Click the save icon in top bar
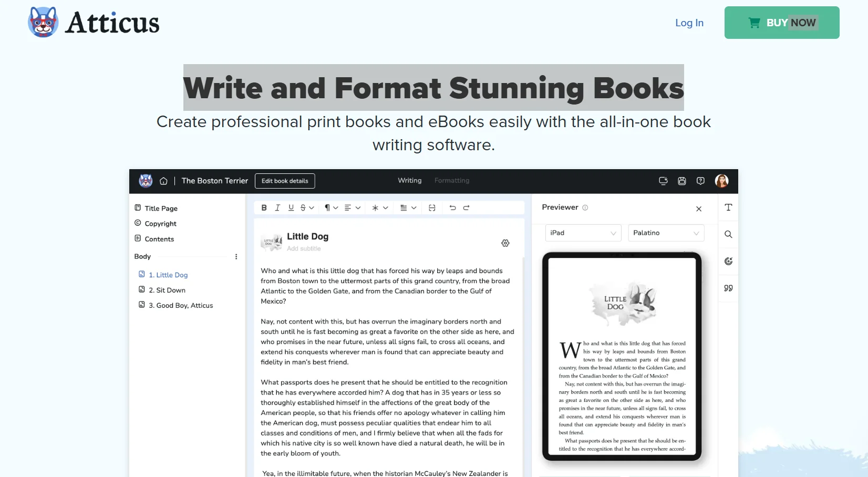This screenshot has height=477, width=868. (x=682, y=181)
